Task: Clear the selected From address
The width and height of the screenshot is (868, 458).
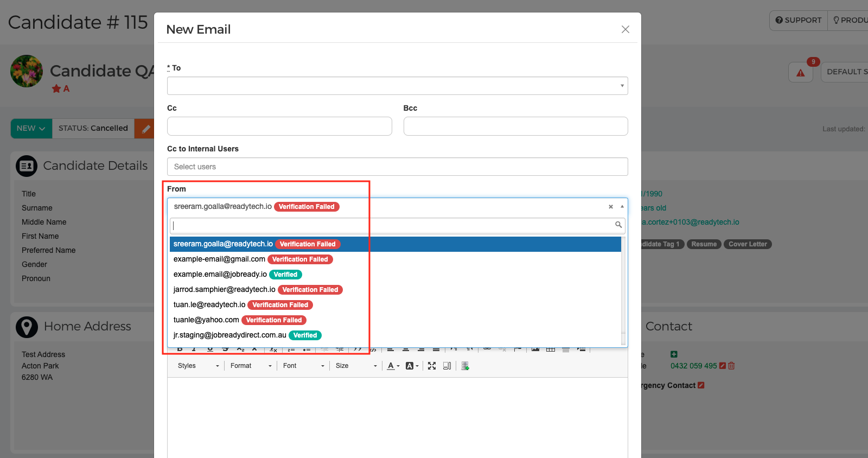Action: [x=611, y=207]
